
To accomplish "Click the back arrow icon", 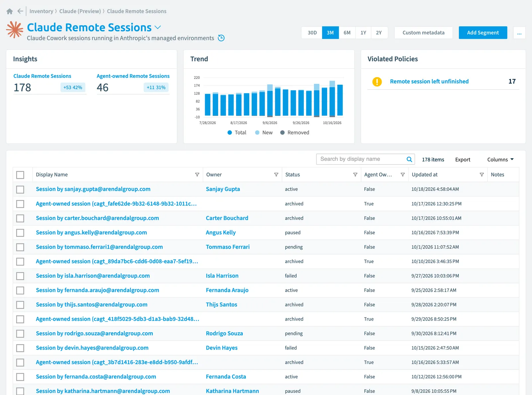I will [x=20, y=11].
